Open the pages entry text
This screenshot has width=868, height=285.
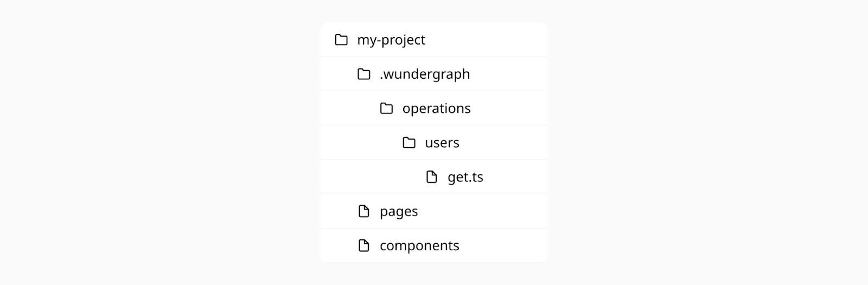point(399,212)
